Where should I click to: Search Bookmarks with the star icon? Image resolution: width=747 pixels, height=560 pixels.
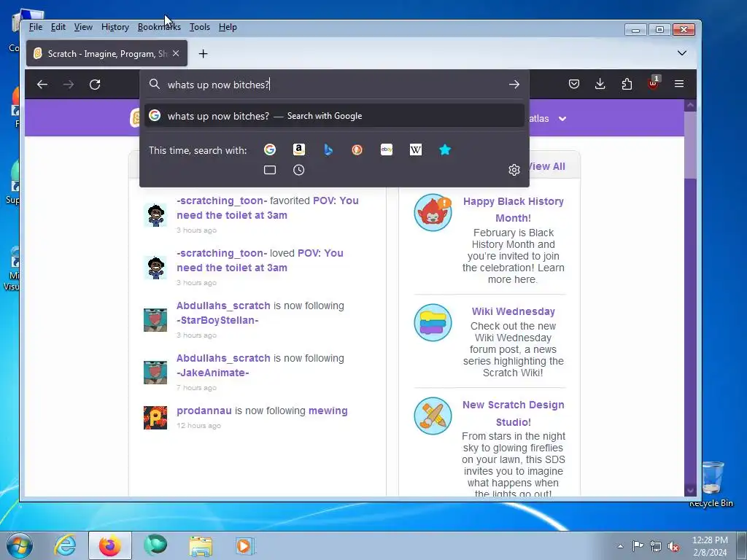[445, 149]
